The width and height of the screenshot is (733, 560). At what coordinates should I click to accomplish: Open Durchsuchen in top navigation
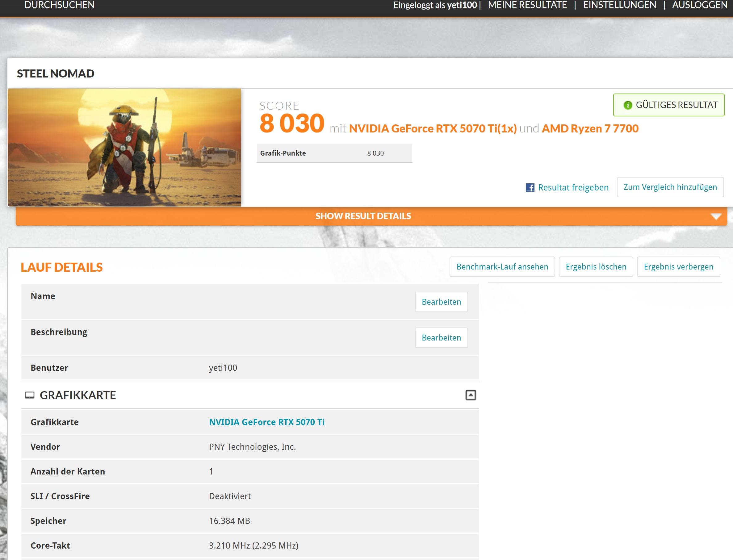click(x=59, y=5)
